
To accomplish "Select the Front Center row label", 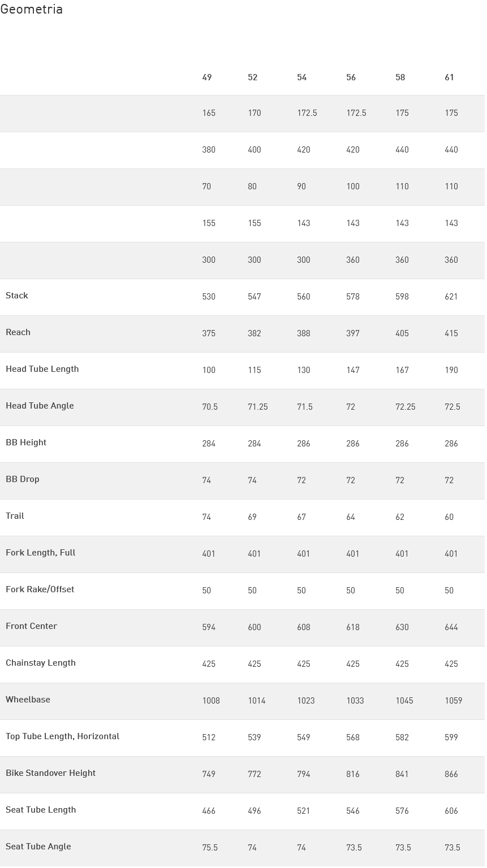I will (x=32, y=626).
